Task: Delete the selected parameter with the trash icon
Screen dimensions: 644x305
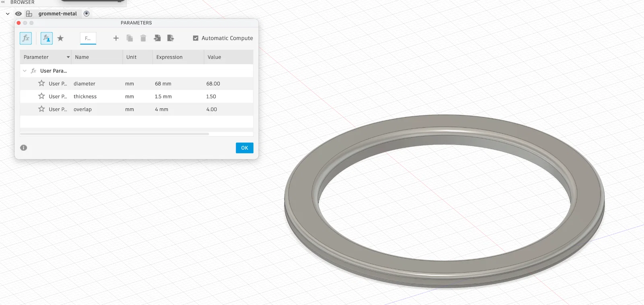Action: (143, 38)
